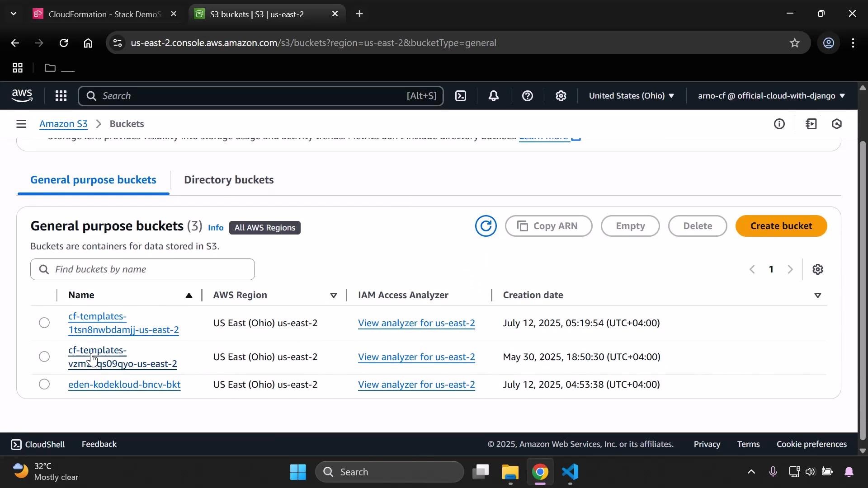Open the Terms footer link
This screenshot has width=868, height=488.
click(748, 444)
